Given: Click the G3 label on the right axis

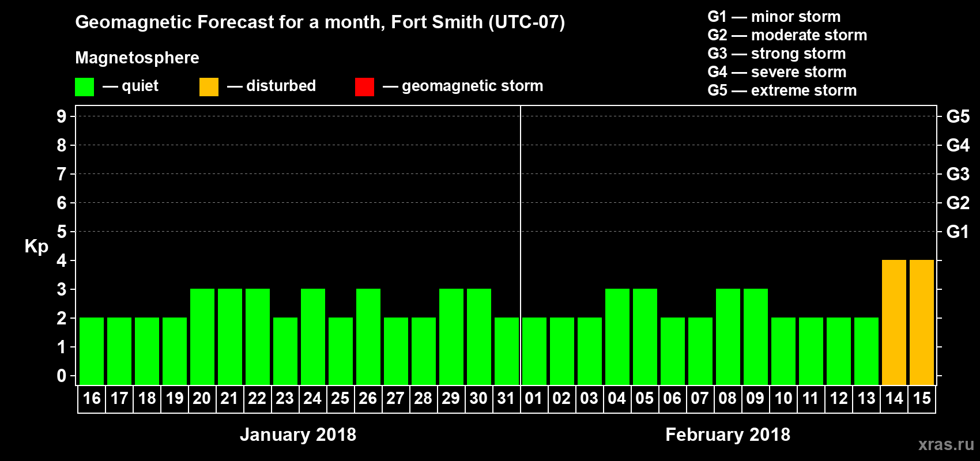Looking at the screenshot, I should [958, 175].
